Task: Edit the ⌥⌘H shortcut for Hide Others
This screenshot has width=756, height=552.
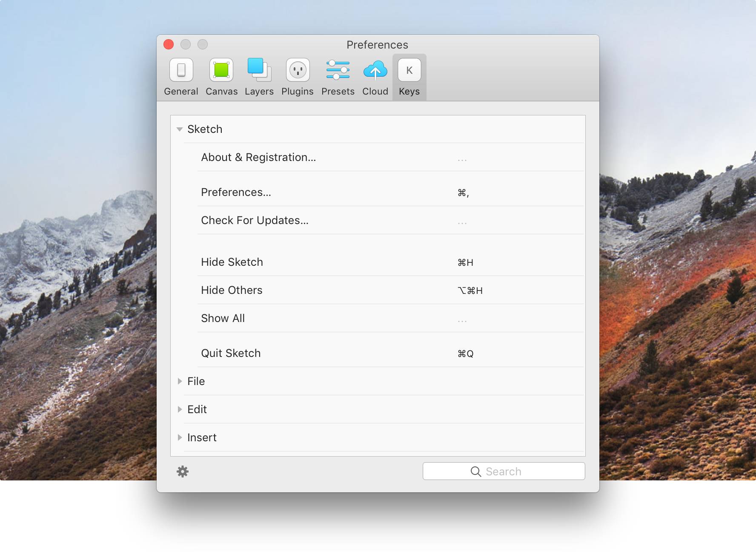Action: pos(470,290)
